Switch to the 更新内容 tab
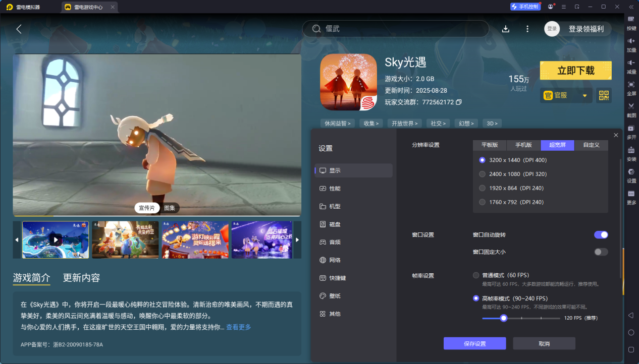Viewport: 639px width, 364px height. coord(81,278)
